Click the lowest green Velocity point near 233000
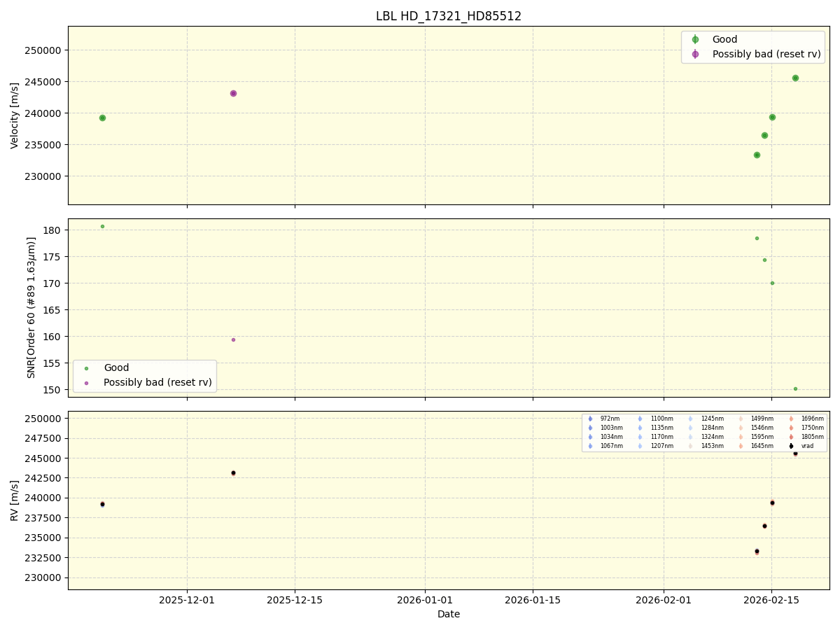 [757, 155]
